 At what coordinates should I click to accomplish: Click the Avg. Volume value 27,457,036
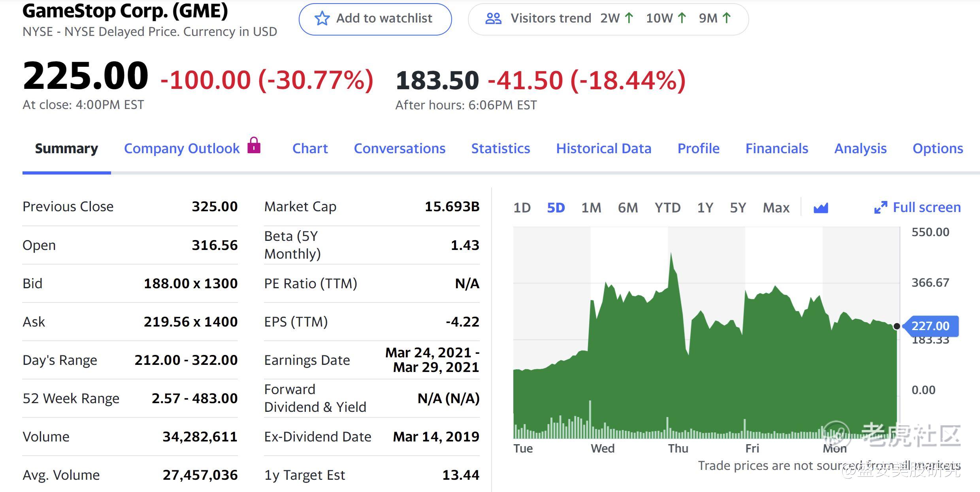click(200, 475)
